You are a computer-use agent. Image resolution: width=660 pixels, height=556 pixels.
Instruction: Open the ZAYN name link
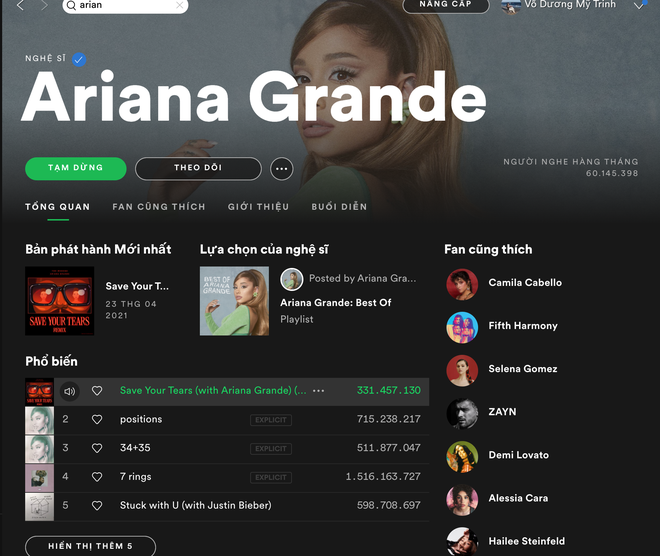pos(502,412)
